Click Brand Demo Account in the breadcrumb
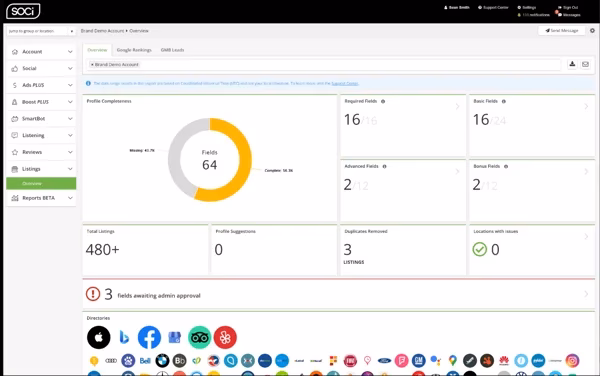Image resolution: width=600 pixels, height=376 pixels. 102,31
